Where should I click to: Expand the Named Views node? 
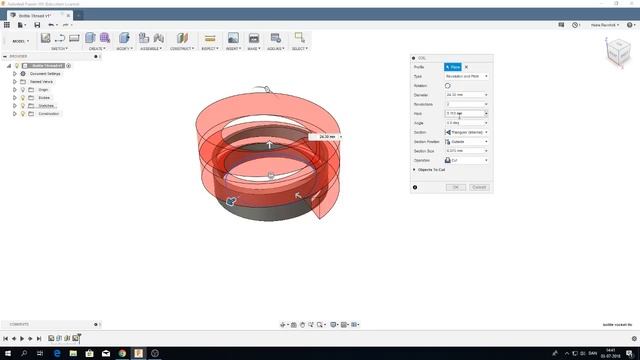(15, 82)
